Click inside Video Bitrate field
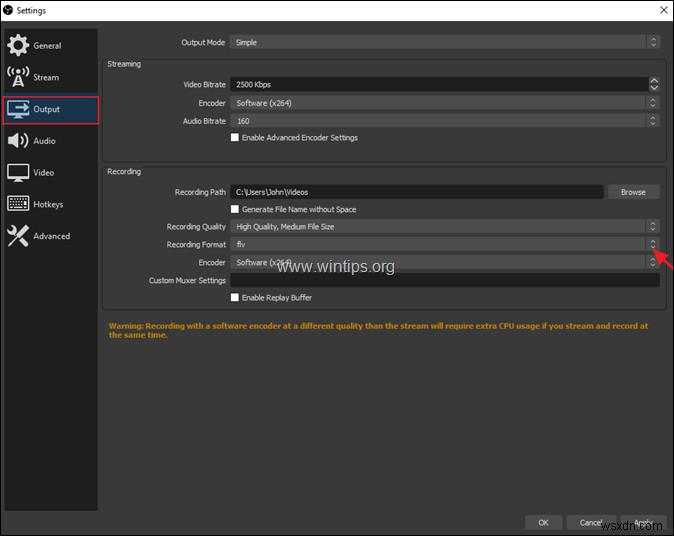The image size is (674, 536). pos(439,84)
